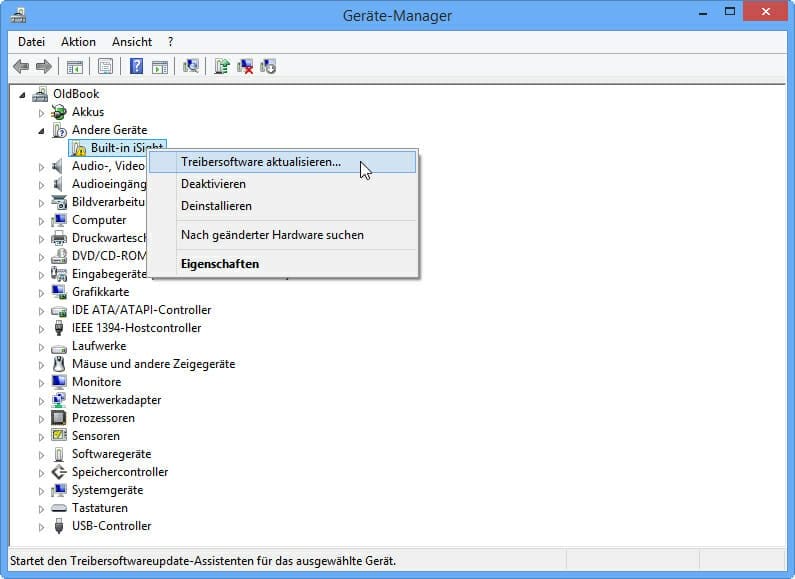The height and width of the screenshot is (579, 795).
Task: Click the update driver software toolbar icon
Action: pyautogui.click(x=222, y=67)
